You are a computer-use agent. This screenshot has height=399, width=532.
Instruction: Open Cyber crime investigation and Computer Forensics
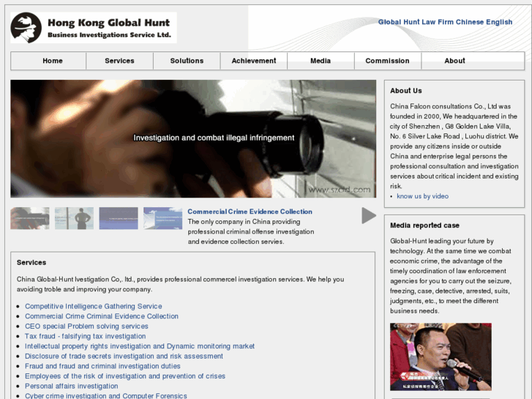pos(106,395)
